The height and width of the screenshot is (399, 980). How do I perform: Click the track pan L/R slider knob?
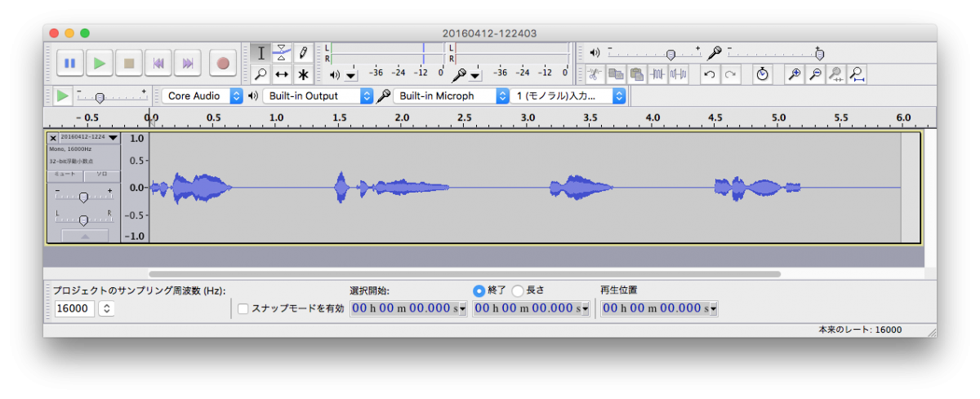(83, 220)
